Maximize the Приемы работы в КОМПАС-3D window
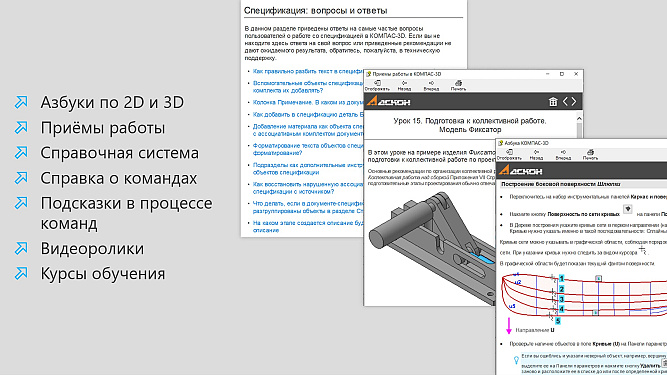The image size is (667, 375). [562, 74]
